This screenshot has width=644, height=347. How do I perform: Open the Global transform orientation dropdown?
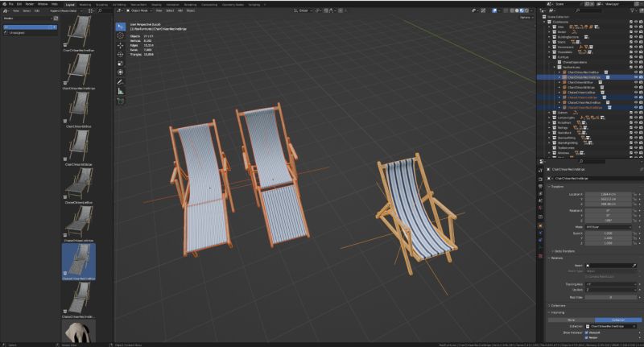click(303, 10)
